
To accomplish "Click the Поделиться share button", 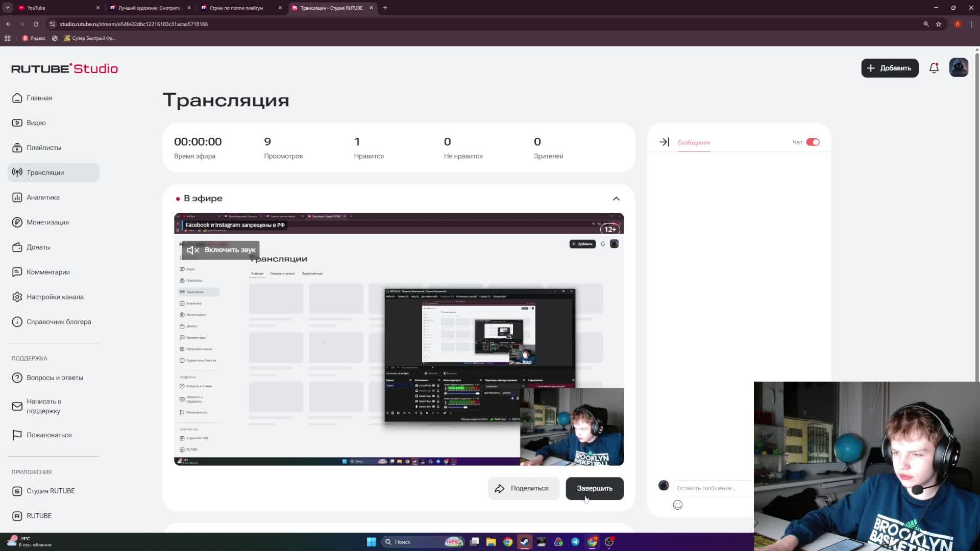I will pyautogui.click(x=523, y=488).
